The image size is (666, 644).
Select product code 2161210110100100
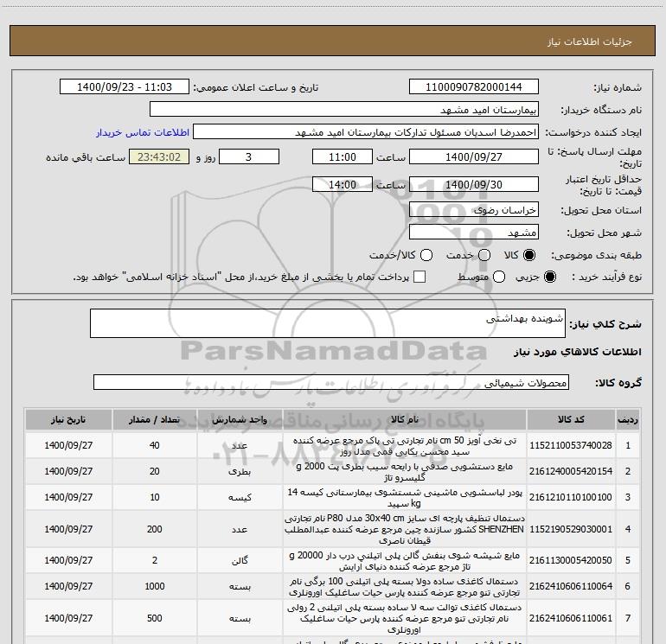point(571,497)
